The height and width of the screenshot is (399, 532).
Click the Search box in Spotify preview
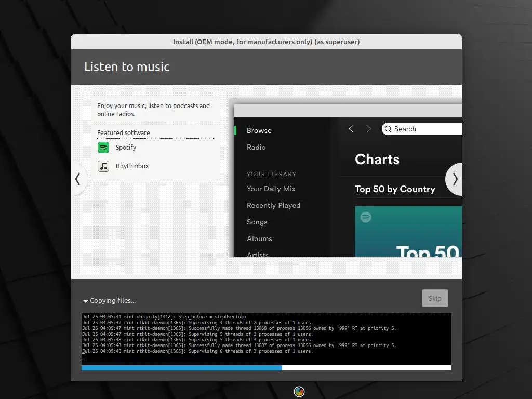(422, 129)
